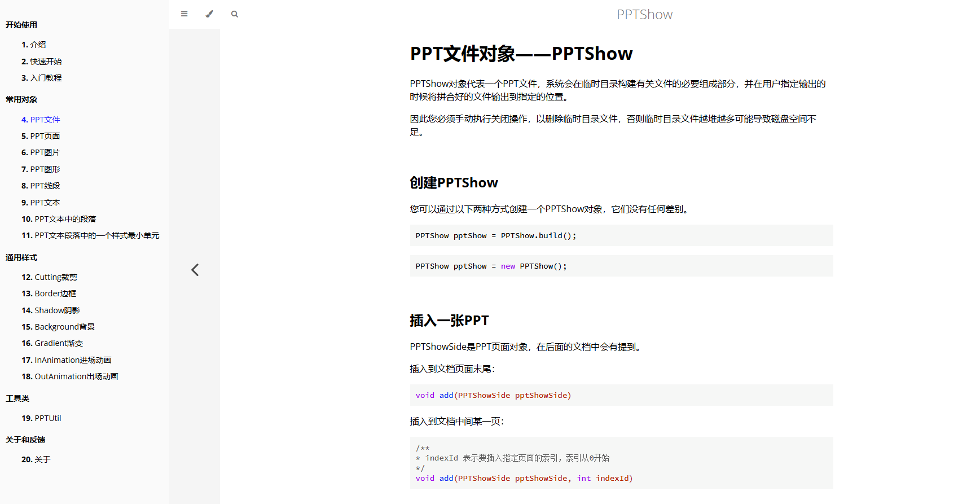Click the line 插入到文档页面末尾

click(x=452, y=369)
